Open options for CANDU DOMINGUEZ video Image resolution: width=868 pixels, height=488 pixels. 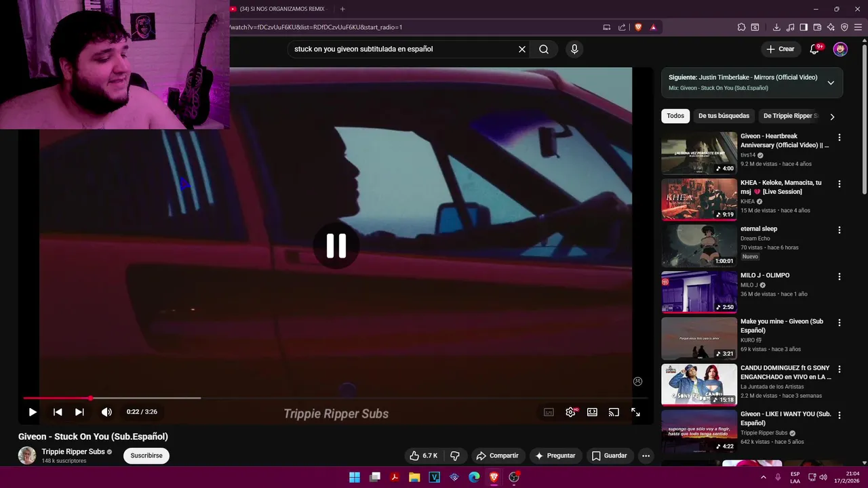click(840, 369)
